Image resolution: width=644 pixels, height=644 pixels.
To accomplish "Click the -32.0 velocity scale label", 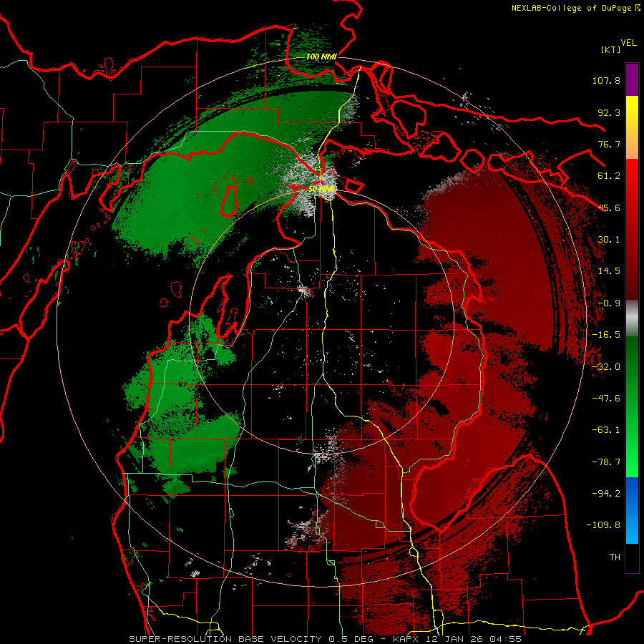I will (606, 367).
